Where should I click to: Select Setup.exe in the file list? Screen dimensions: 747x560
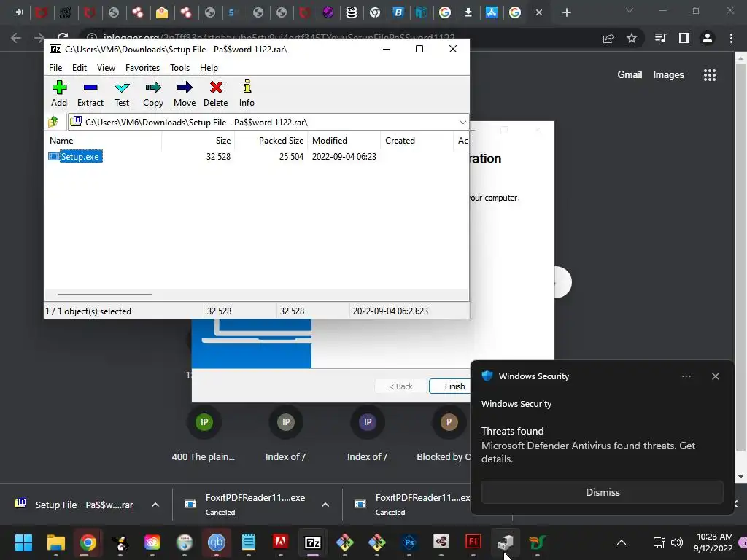(75, 157)
